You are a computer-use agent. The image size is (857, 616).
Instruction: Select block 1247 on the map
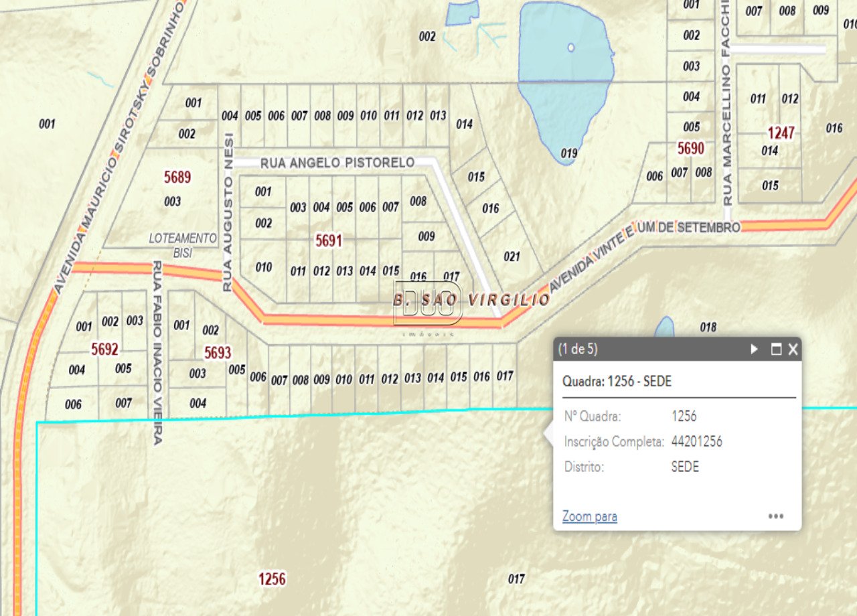click(781, 133)
